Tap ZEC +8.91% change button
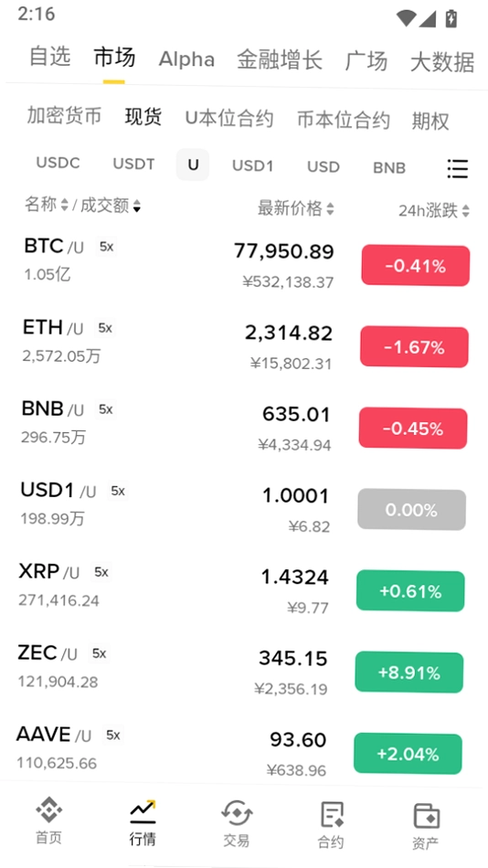The width and height of the screenshot is (488, 868). pos(408,672)
